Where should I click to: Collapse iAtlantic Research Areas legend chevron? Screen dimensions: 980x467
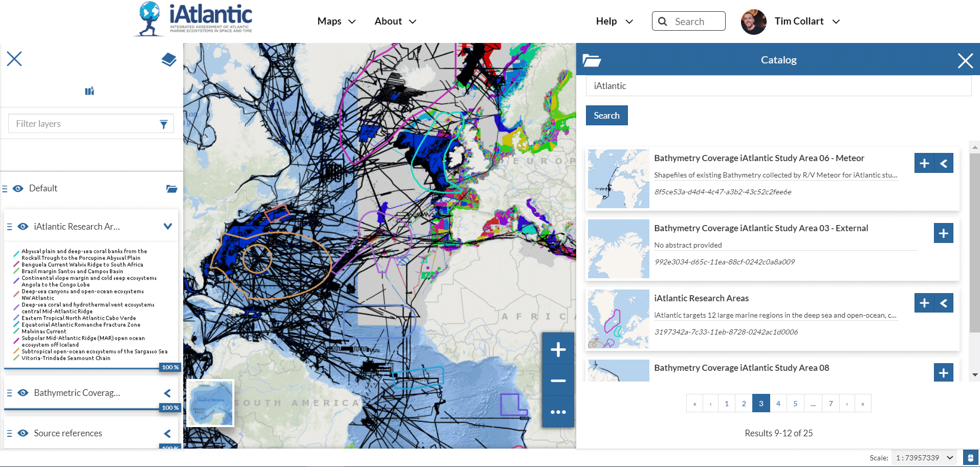coord(167,226)
